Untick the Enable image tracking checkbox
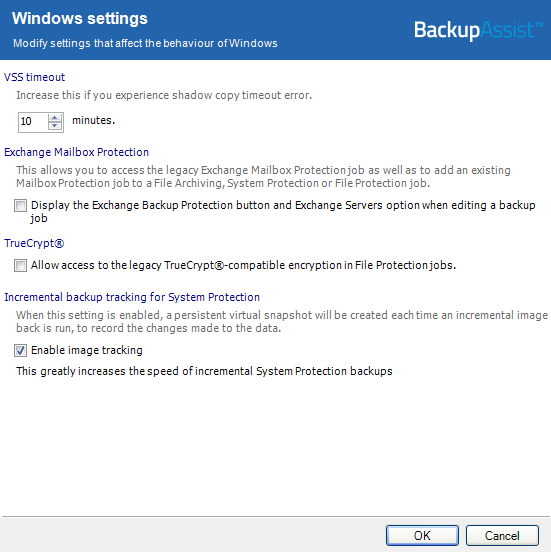The image size is (551, 552). pos(20,350)
